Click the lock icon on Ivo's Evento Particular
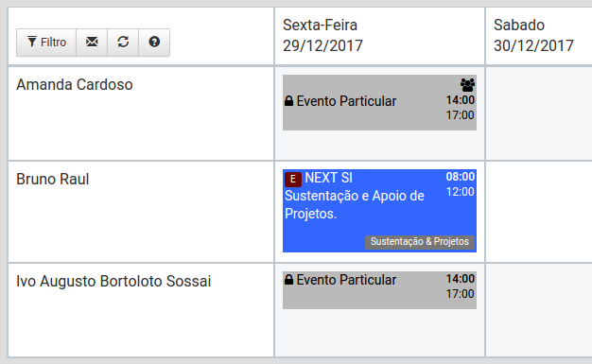Screen dimensions: 592x364 [x=288, y=280]
